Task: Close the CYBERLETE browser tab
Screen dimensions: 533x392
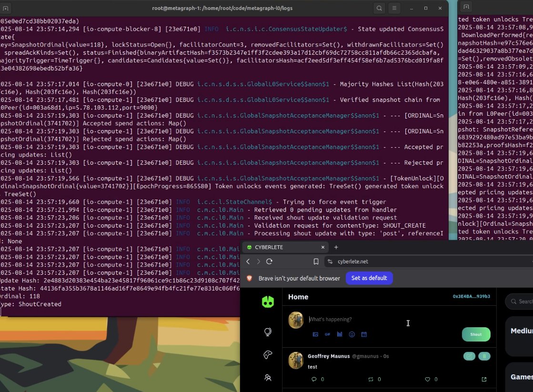Action: [x=323, y=247]
